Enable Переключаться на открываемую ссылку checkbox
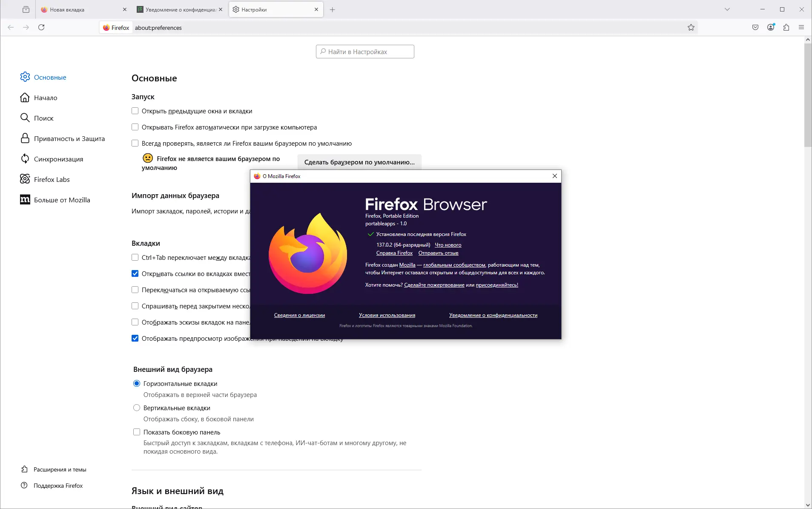The image size is (812, 509). (x=135, y=290)
